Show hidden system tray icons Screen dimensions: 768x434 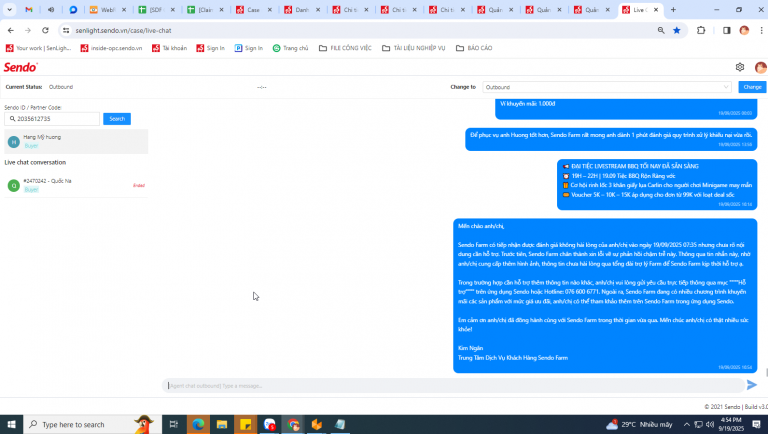tap(687, 424)
